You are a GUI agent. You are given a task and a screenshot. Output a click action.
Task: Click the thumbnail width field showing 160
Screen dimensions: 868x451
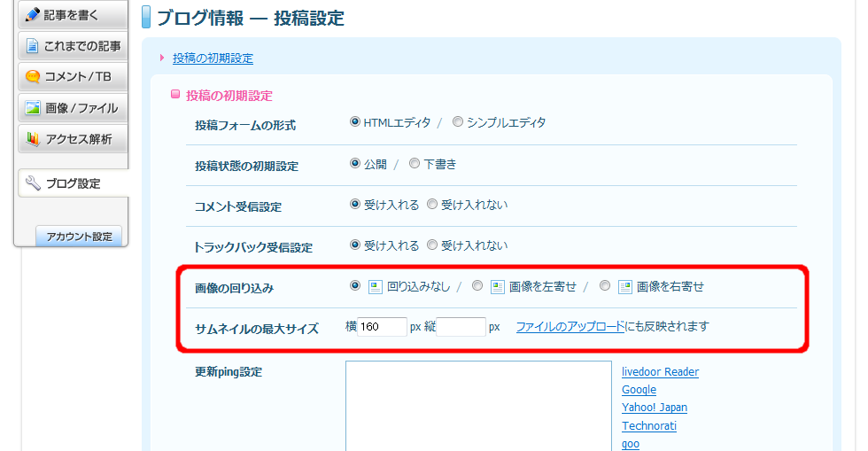[382, 327]
